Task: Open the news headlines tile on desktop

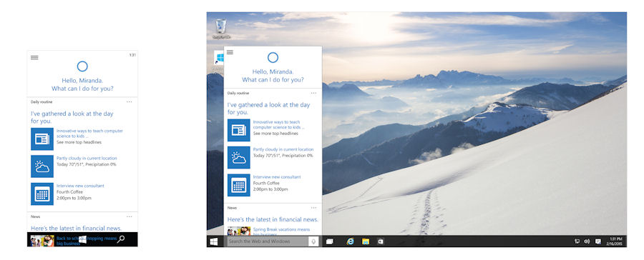Action: (238, 130)
